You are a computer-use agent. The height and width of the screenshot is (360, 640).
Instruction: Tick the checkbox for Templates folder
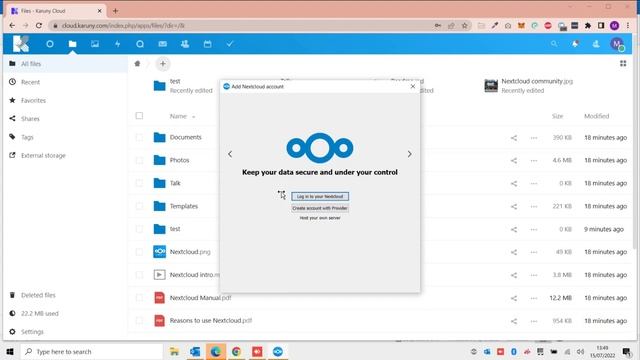click(139, 206)
